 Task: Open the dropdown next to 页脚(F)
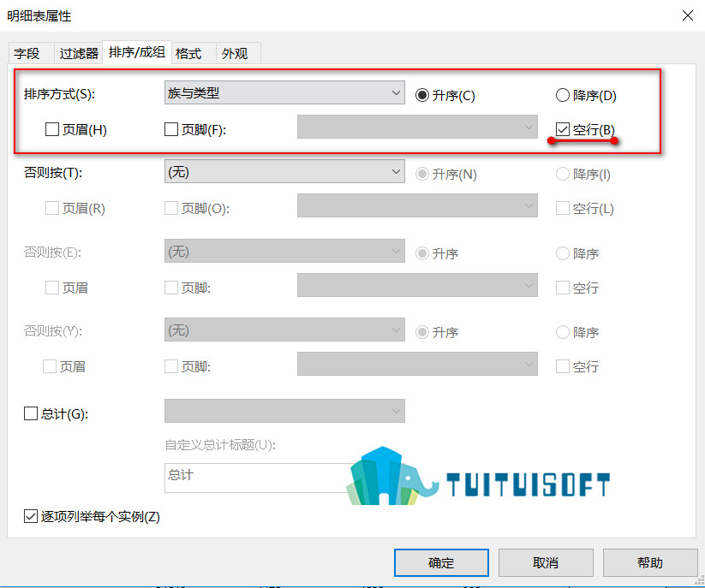click(417, 127)
